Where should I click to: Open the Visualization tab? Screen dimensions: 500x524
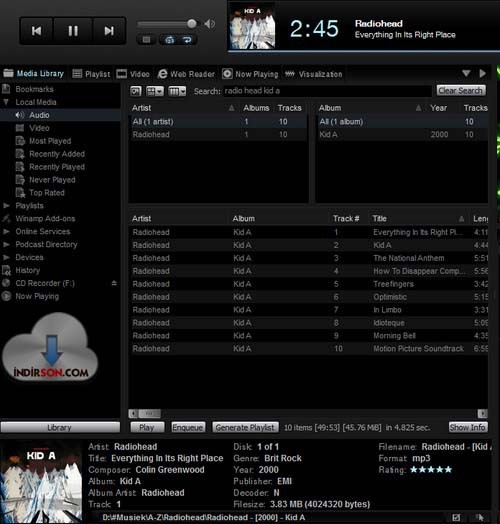(x=314, y=74)
